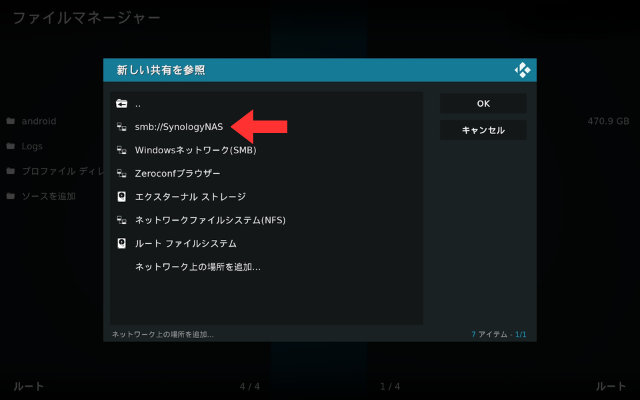Select エクスターナル ストレージ entry
Screen dimensions: 640x400
pos(190,197)
